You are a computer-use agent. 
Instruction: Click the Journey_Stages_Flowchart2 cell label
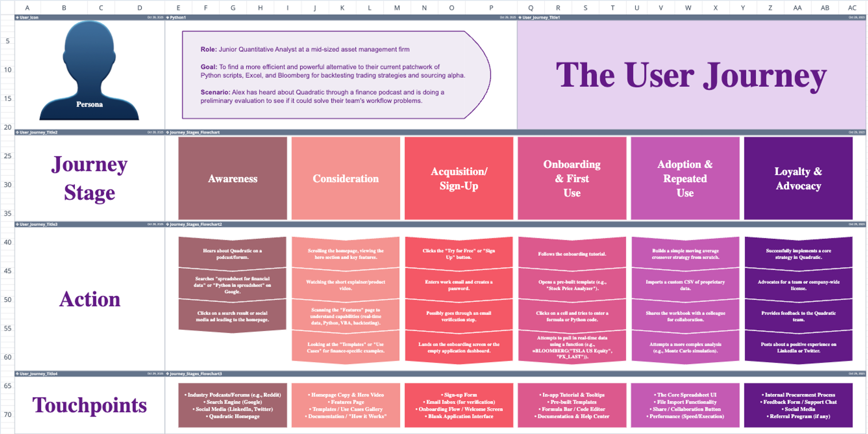194,224
